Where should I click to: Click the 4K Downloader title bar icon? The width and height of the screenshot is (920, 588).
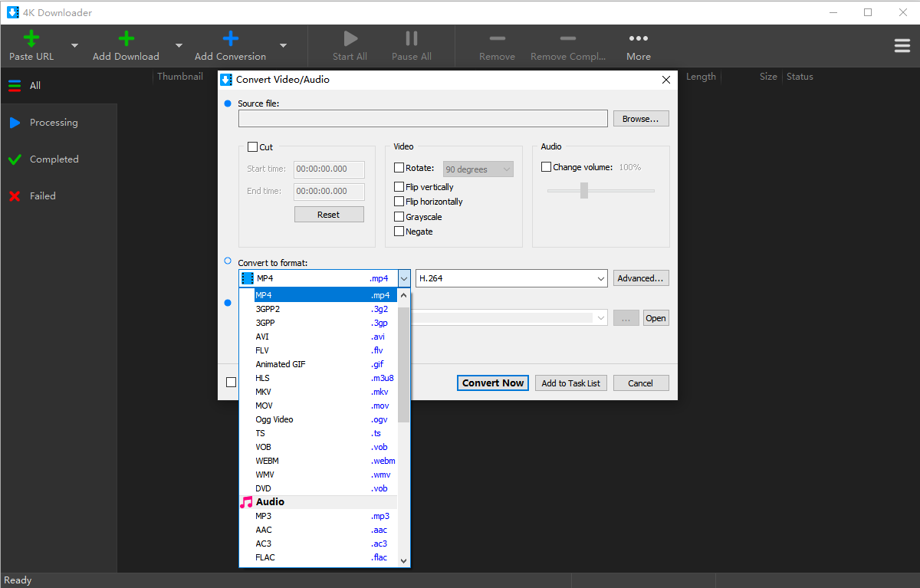[13, 12]
